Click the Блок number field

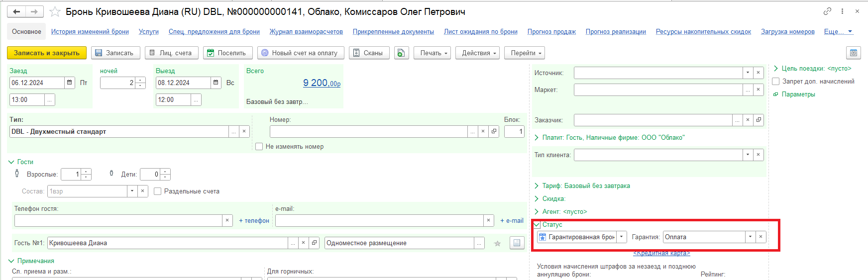(x=514, y=131)
